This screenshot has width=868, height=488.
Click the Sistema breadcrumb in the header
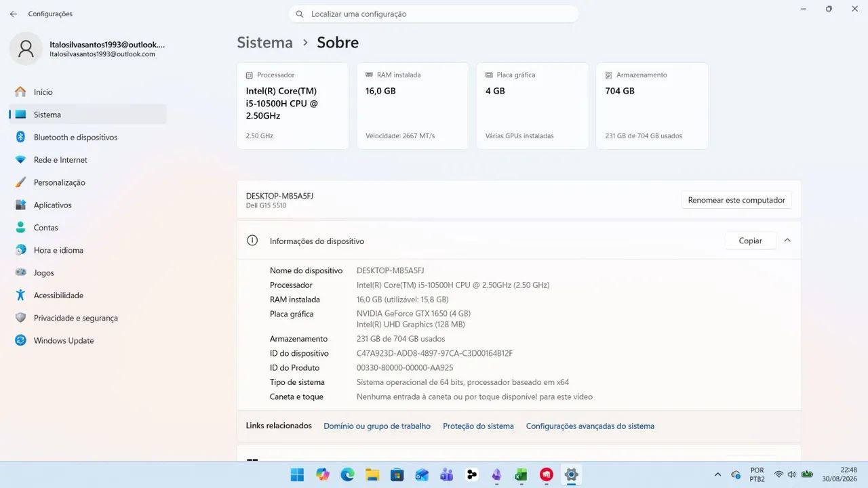(x=264, y=42)
